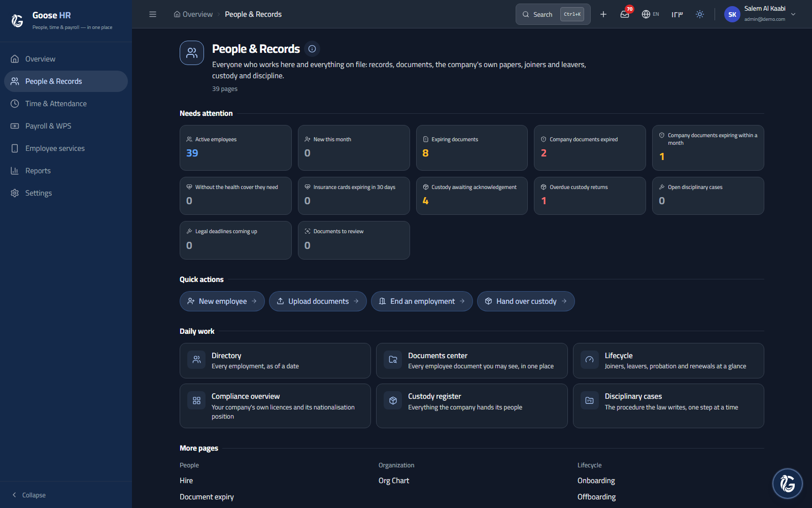
Task: Open Custody awaiting acknowledgement card
Action: pos(471,196)
